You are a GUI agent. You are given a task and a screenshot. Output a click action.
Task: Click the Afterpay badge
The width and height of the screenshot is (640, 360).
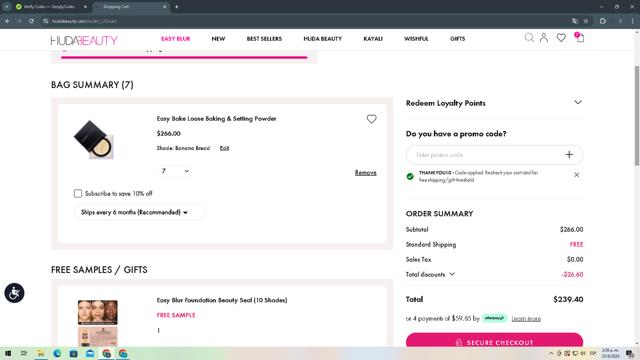point(494,318)
